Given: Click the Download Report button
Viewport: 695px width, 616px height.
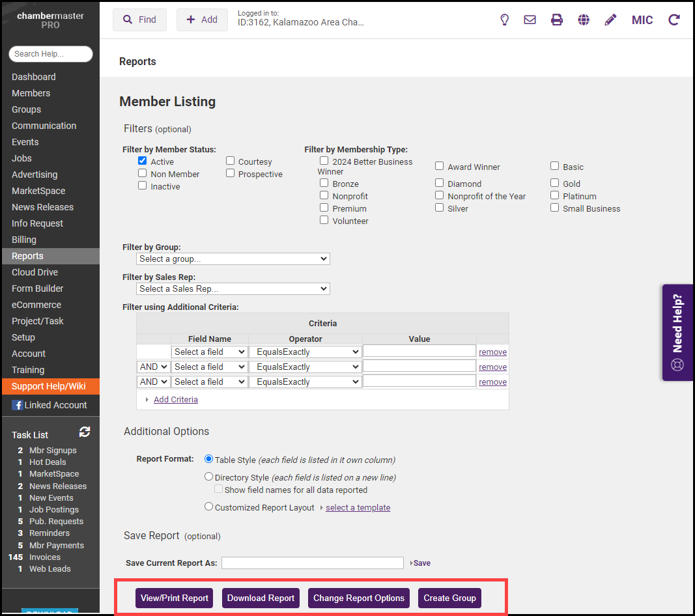Looking at the screenshot, I should [x=261, y=598].
